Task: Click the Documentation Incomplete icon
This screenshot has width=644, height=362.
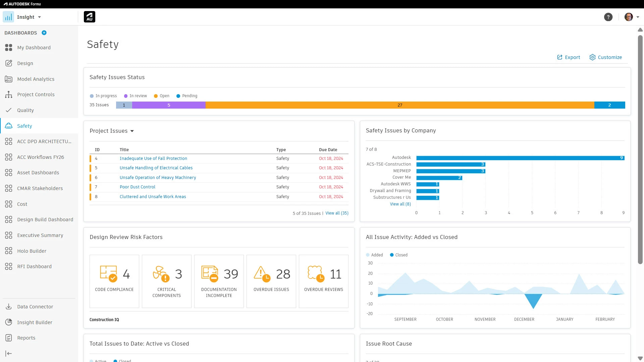Action: pos(210,274)
